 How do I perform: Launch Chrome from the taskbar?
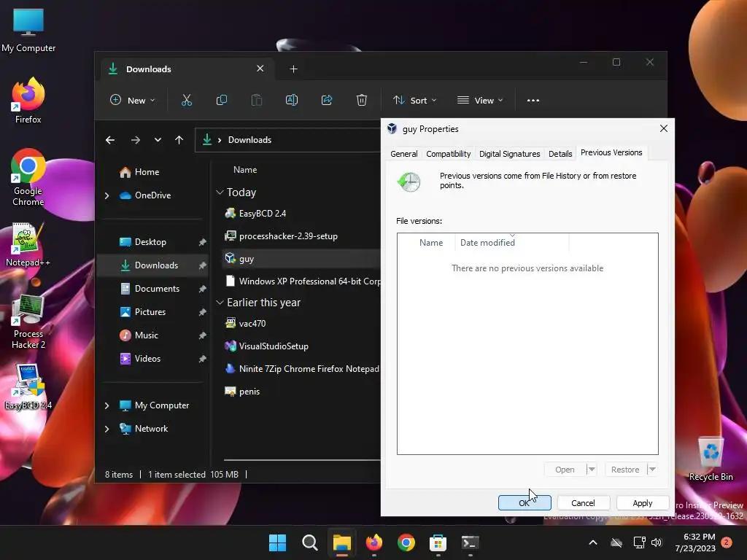click(x=406, y=542)
